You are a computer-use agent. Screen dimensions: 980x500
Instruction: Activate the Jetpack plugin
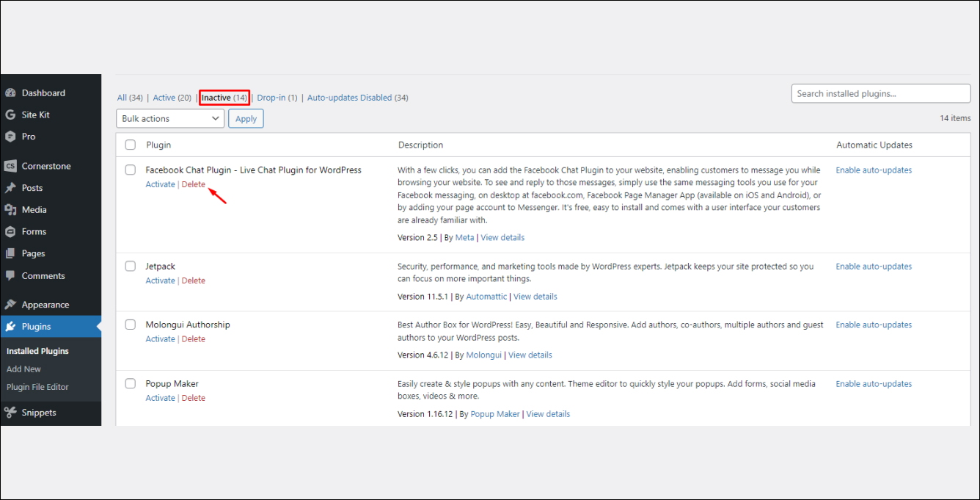[160, 280]
